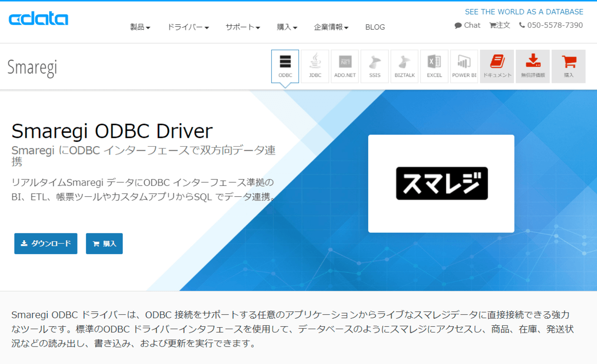Viewport: 597px width, 364px height.
Task: Select the ADO.NET provider icon
Action: click(x=345, y=66)
